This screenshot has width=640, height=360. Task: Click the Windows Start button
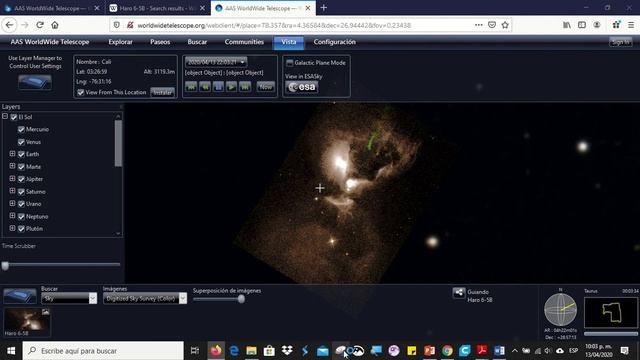(x=11, y=351)
